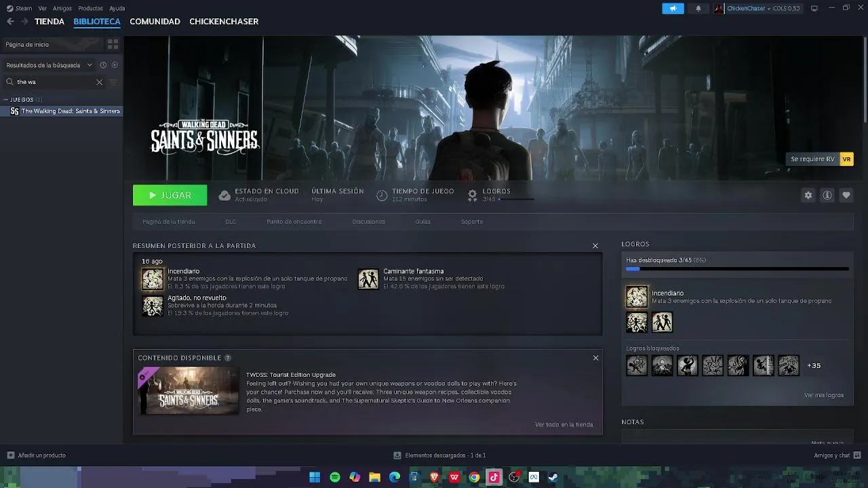Image resolution: width=868 pixels, height=488 pixels.
Task: Open the Ayuda menu
Action: tap(117, 8)
